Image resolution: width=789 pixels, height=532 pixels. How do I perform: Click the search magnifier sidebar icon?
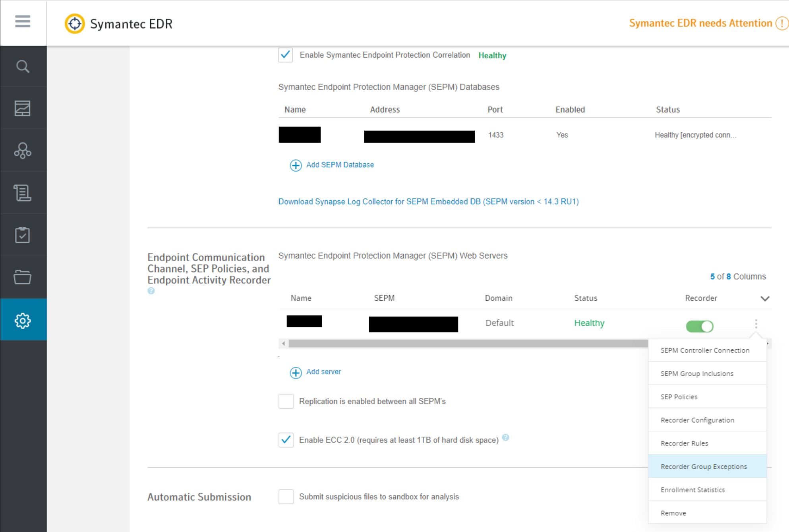click(x=23, y=66)
